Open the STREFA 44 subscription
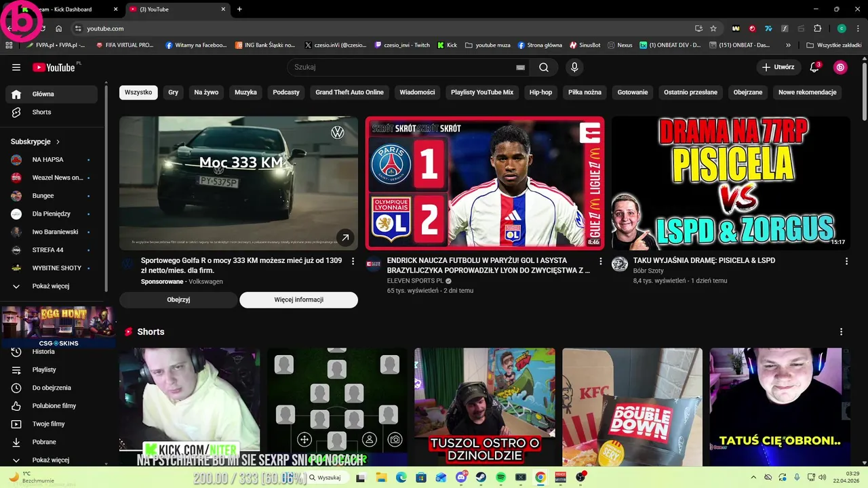The image size is (868, 488). [x=52, y=250]
